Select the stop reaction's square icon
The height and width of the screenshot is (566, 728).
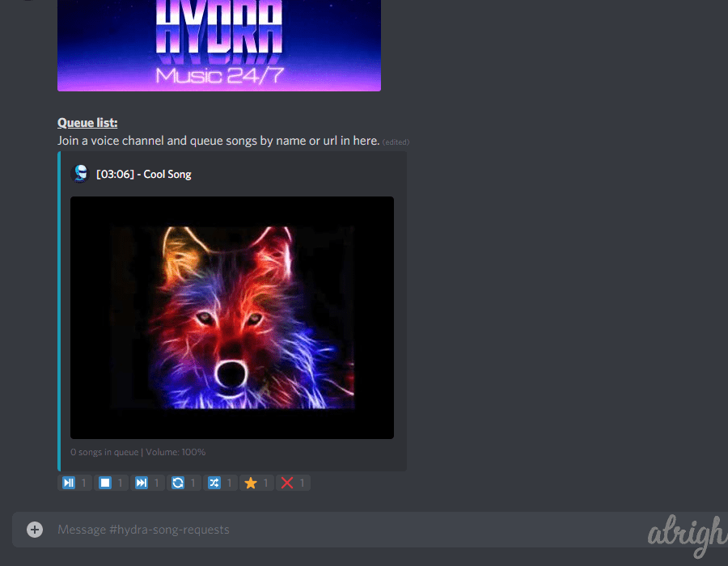pos(105,482)
